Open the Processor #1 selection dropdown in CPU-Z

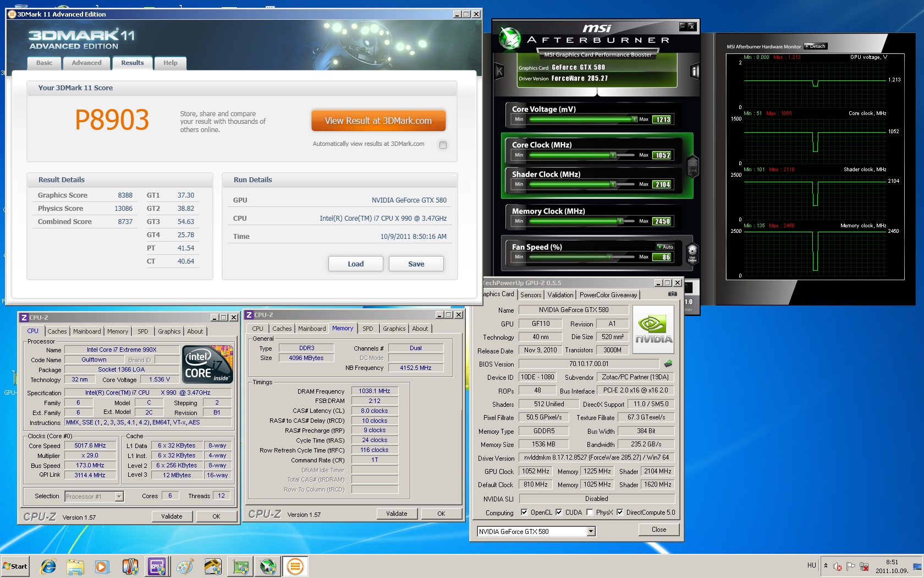(x=119, y=497)
